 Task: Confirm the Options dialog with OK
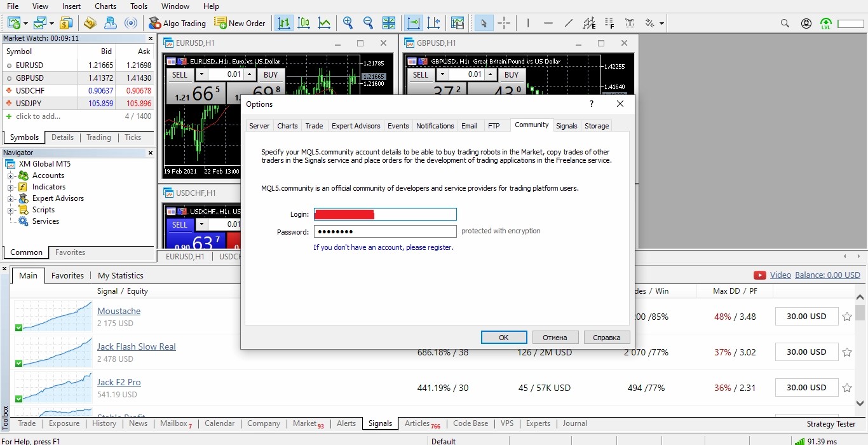click(x=504, y=338)
